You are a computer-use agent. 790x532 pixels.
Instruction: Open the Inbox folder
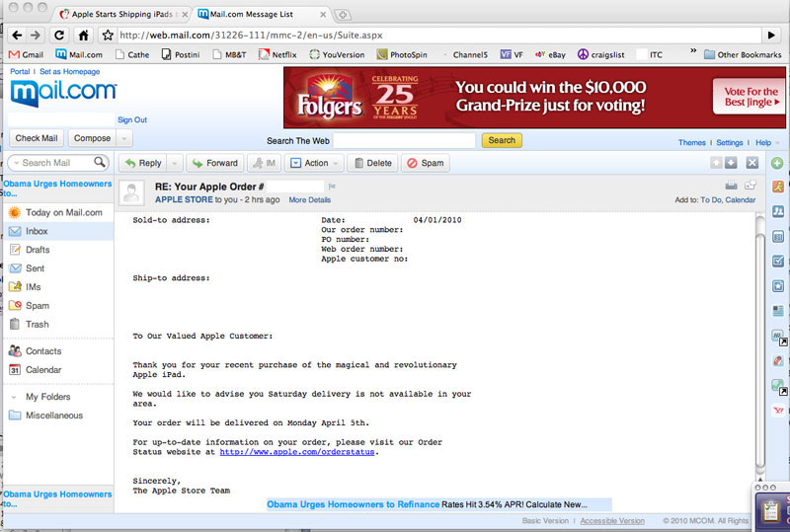click(x=58, y=231)
